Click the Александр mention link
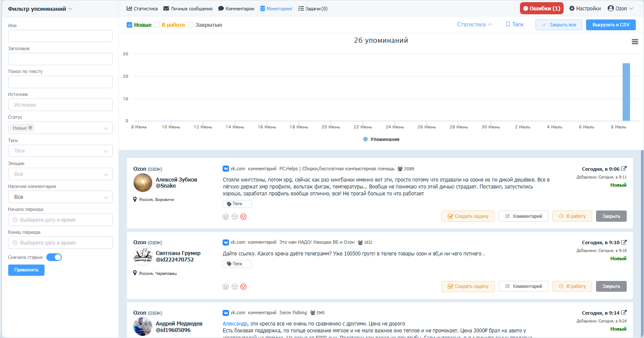 click(x=235, y=323)
